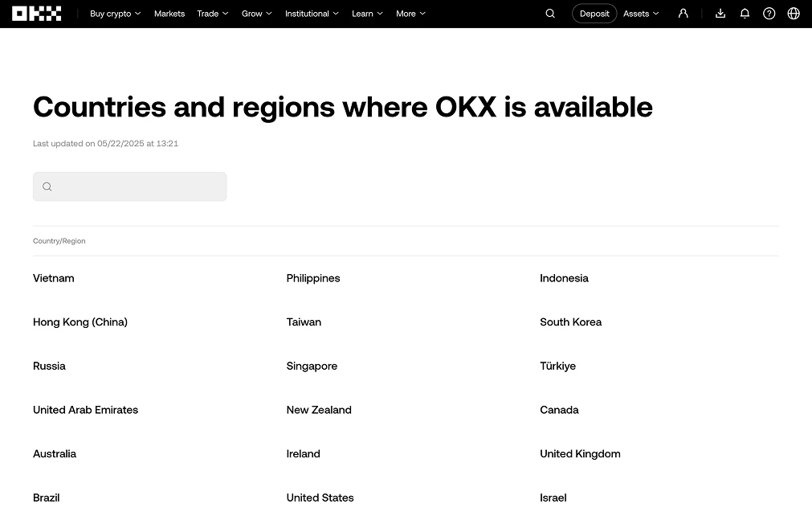
Task: Click the OKX logo
Action: (36, 13)
